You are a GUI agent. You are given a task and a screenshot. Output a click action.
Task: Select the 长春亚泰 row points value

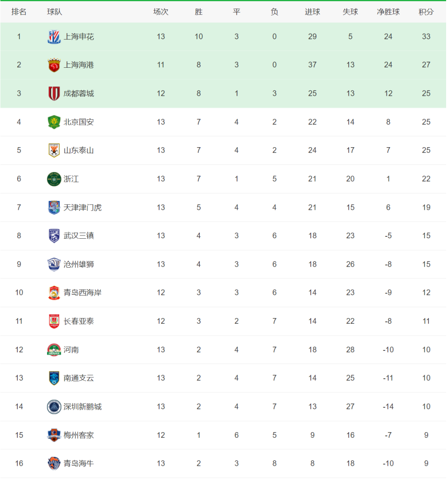426,321
